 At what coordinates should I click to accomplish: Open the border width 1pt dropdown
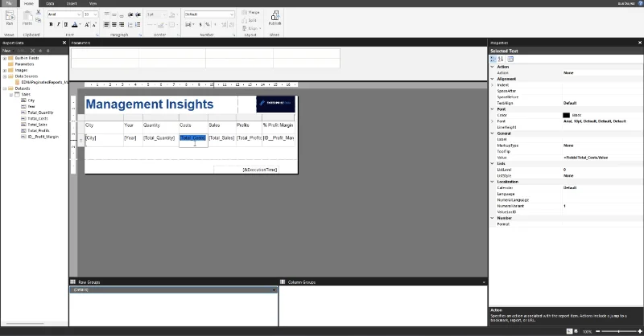tap(164, 14)
